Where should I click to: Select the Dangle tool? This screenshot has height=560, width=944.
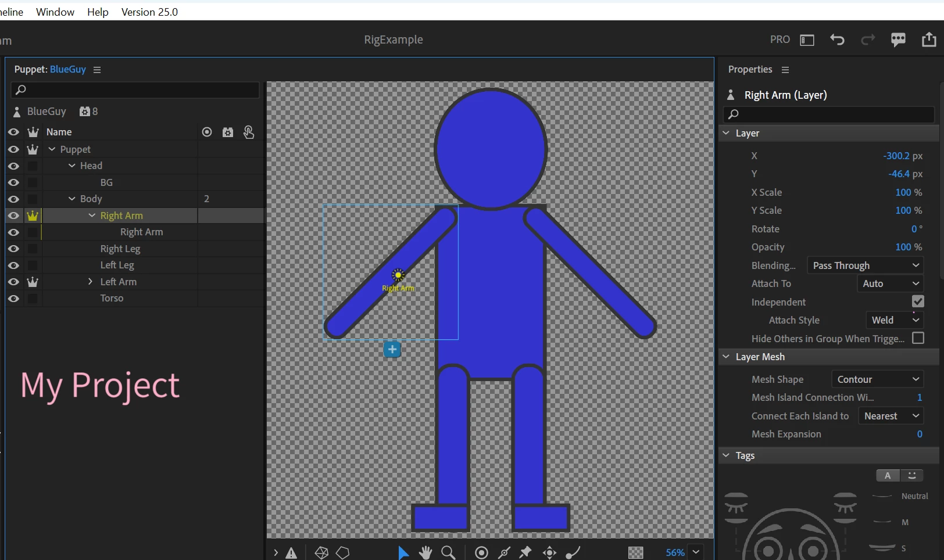[x=573, y=552]
